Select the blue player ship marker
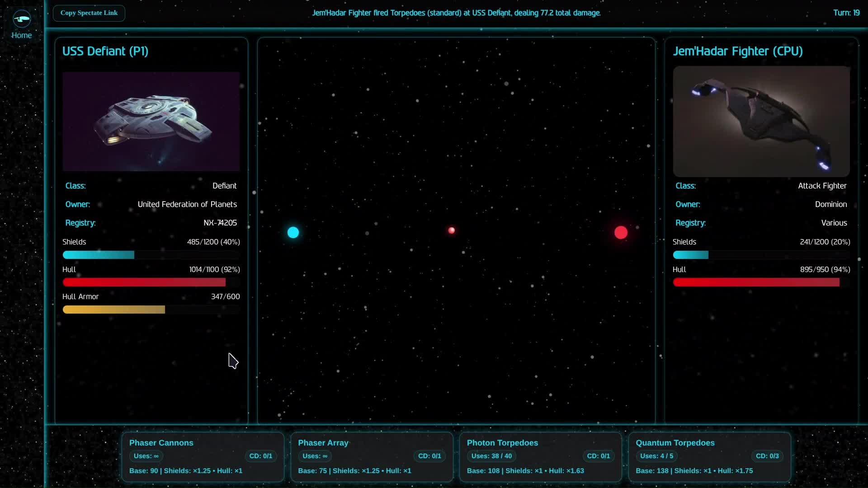 (x=293, y=232)
